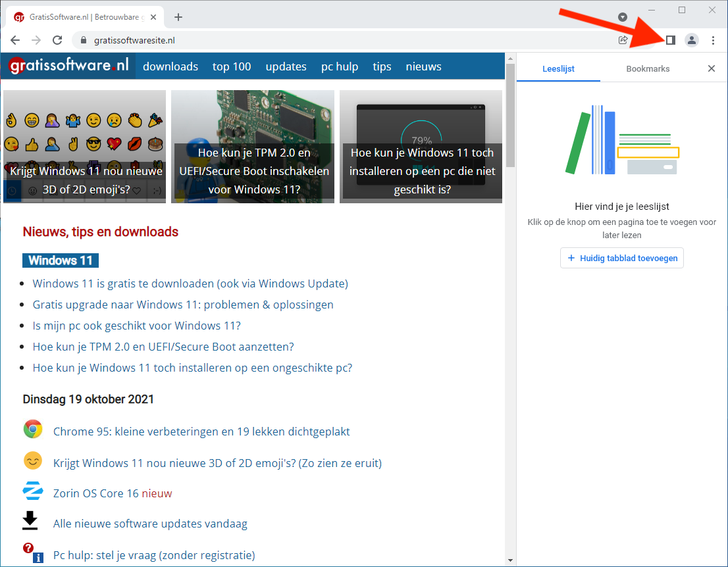Open the Chrome profile avatar
The width and height of the screenshot is (728, 567).
(x=691, y=40)
